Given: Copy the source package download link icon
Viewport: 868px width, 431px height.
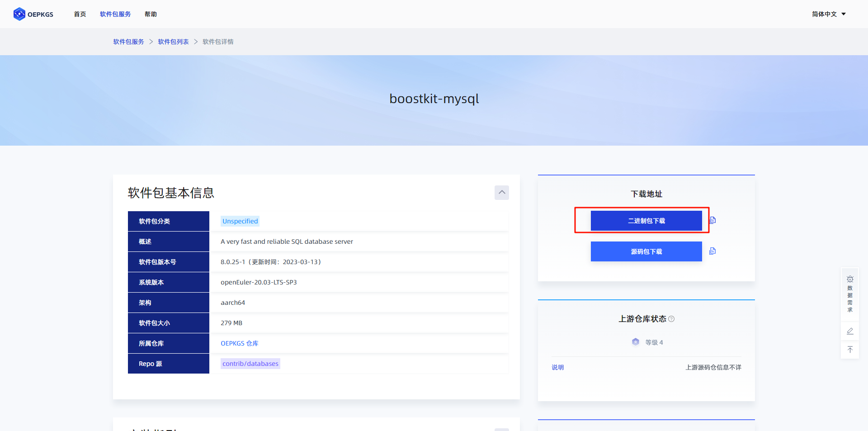Looking at the screenshot, I should 712,251.
